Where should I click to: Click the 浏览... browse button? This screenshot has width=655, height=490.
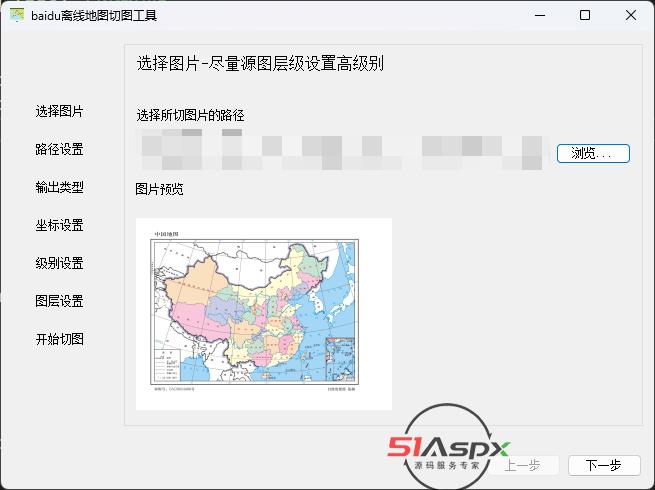(593, 153)
